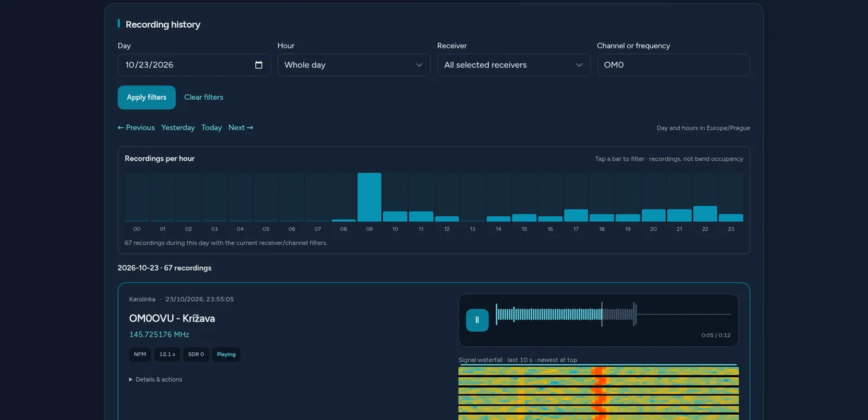868x420 pixels.
Task: Click the 2026-10-23 · 67 recordings heading
Action: [165, 268]
